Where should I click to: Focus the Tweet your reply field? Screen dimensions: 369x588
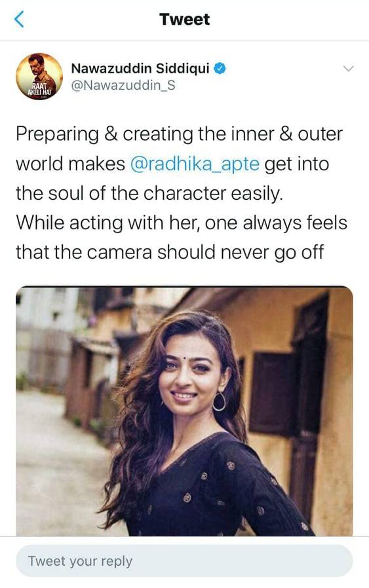184,561
